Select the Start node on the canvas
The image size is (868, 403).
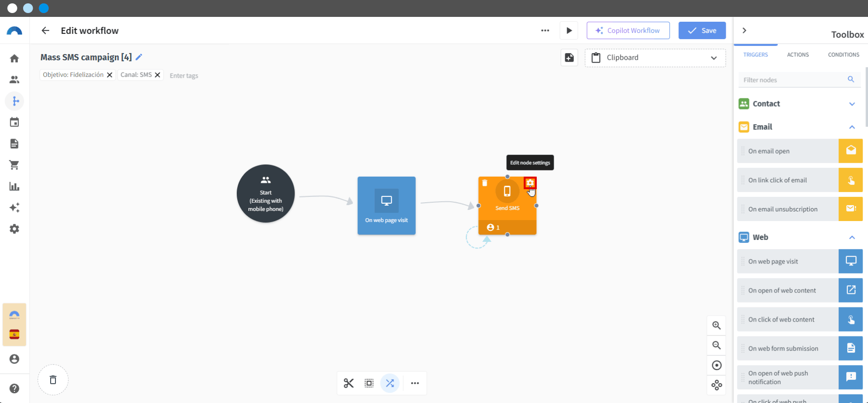(266, 194)
